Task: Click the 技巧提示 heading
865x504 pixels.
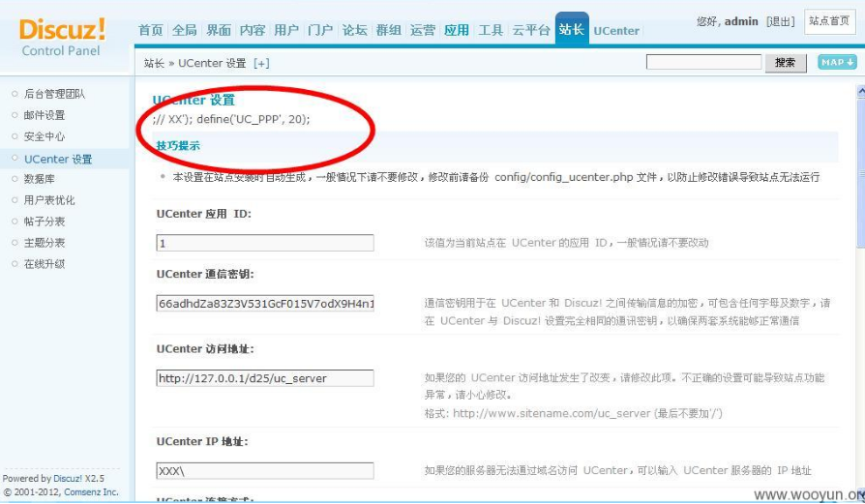Action: coord(178,145)
